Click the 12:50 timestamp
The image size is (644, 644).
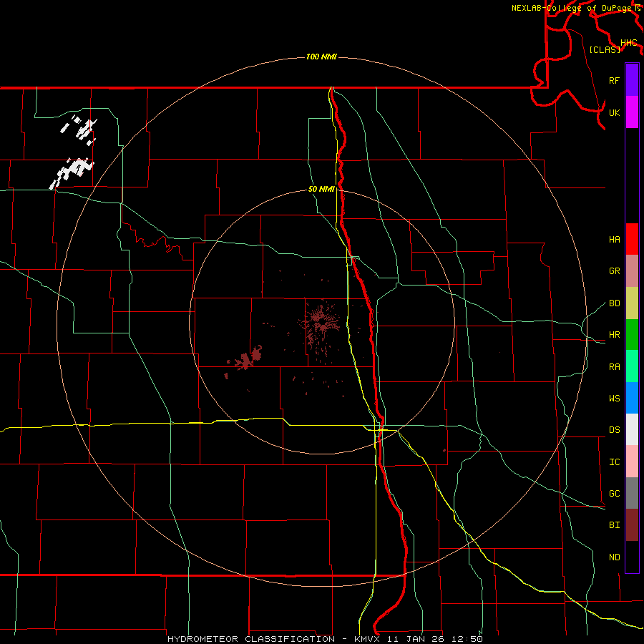click(x=466, y=639)
